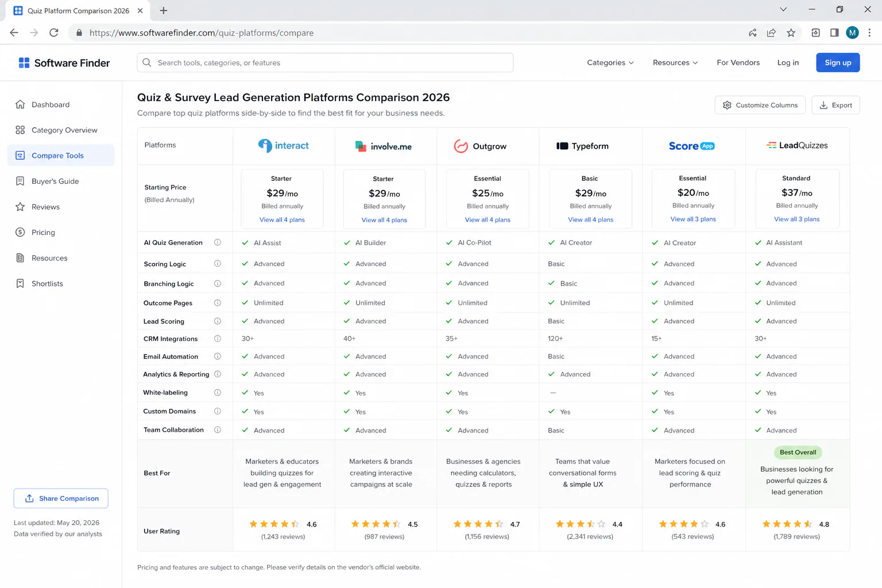Image resolution: width=882 pixels, height=588 pixels.
Task: Open Pricing in the sidebar
Action: point(61,232)
